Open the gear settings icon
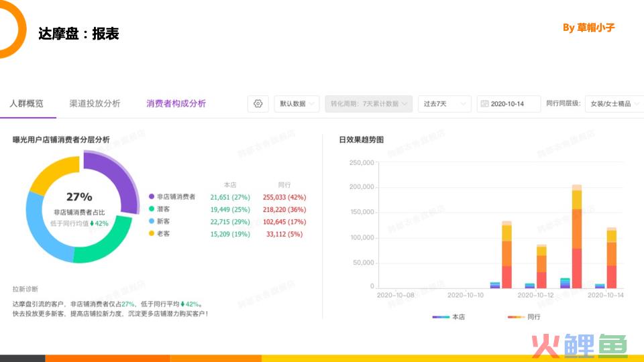The height and width of the screenshot is (362, 644). [x=258, y=104]
